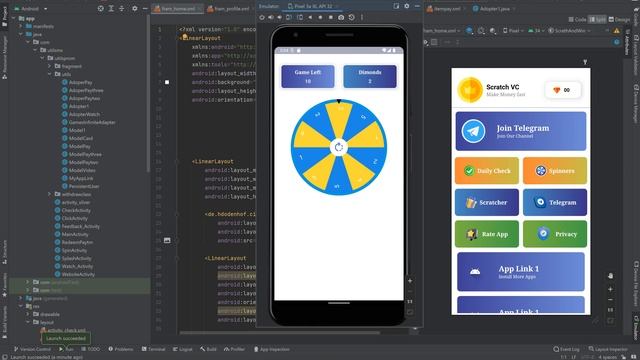The image size is (640, 360).
Task: Click white color swatch in editor gutter
Action: [x=167, y=82]
